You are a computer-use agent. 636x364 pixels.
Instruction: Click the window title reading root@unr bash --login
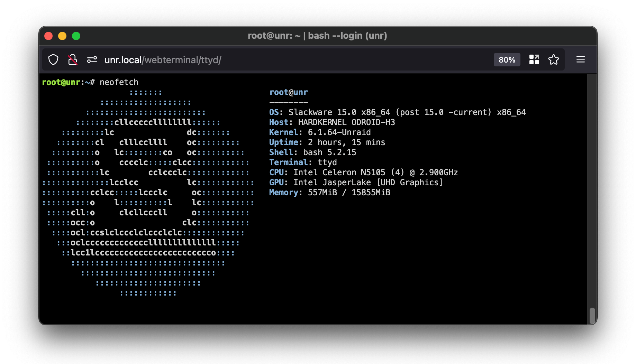pyautogui.click(x=317, y=36)
